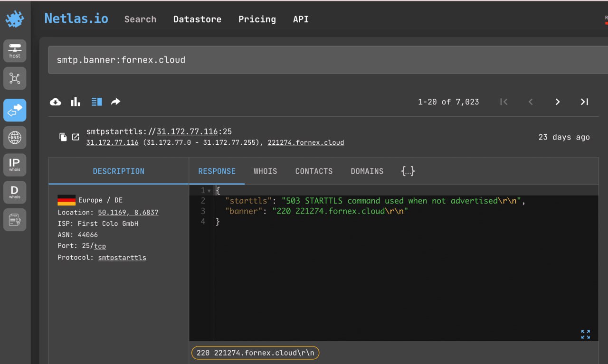Switch to the CONTACTS tab
The width and height of the screenshot is (608, 364).
[314, 171]
